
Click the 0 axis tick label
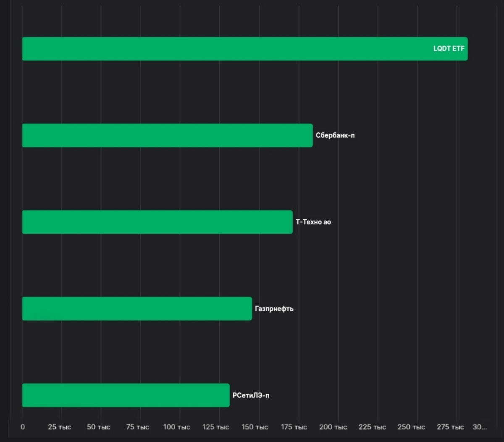tap(23, 427)
